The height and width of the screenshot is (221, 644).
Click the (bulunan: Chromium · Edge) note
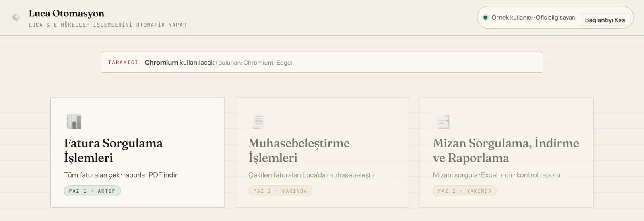point(254,63)
